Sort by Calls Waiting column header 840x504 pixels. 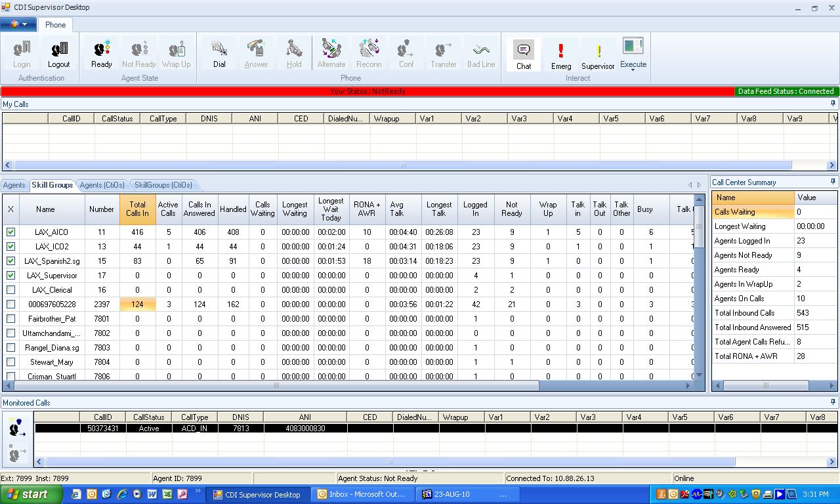pyautogui.click(x=262, y=209)
